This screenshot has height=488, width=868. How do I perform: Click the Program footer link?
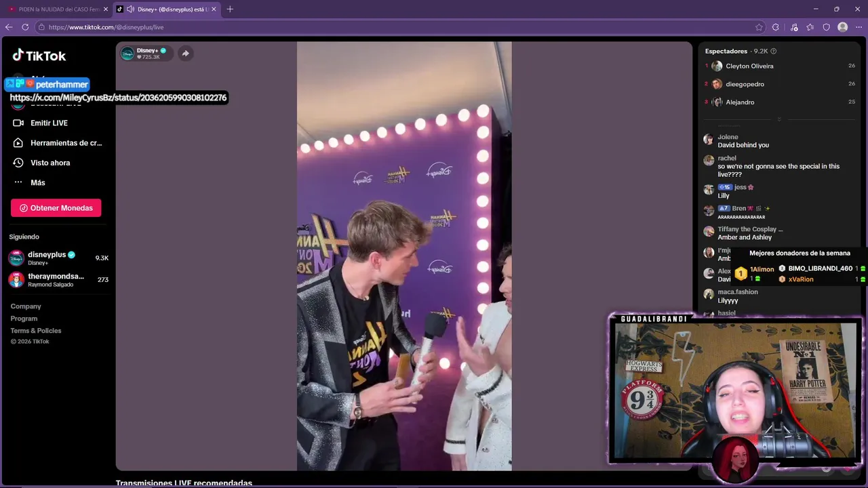point(24,319)
